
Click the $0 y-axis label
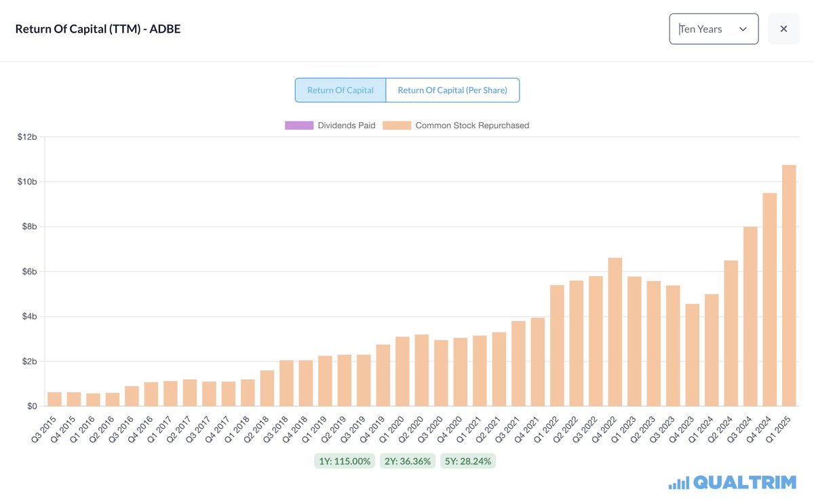click(x=32, y=406)
